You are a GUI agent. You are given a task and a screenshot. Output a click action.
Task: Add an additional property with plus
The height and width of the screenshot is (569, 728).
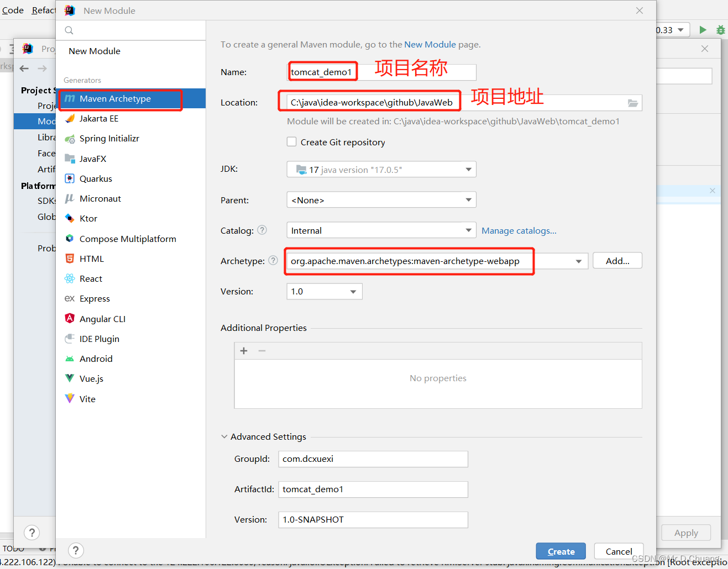click(244, 351)
